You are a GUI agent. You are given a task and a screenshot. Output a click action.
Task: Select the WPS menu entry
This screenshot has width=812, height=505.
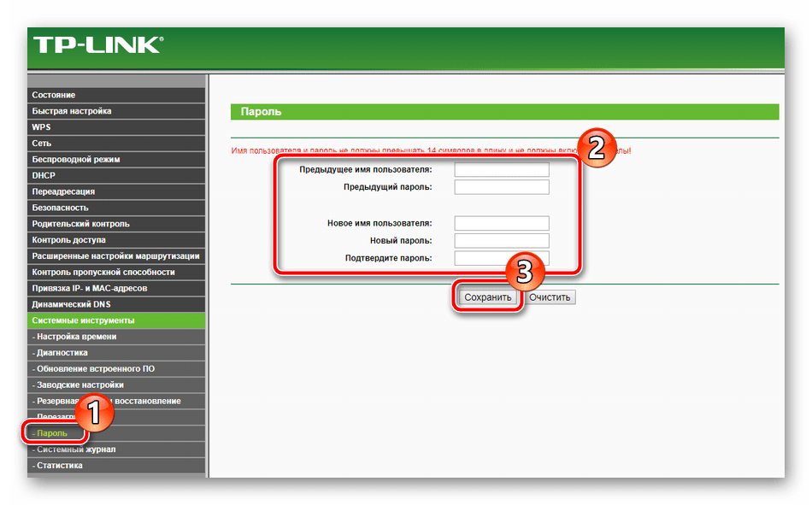116,127
